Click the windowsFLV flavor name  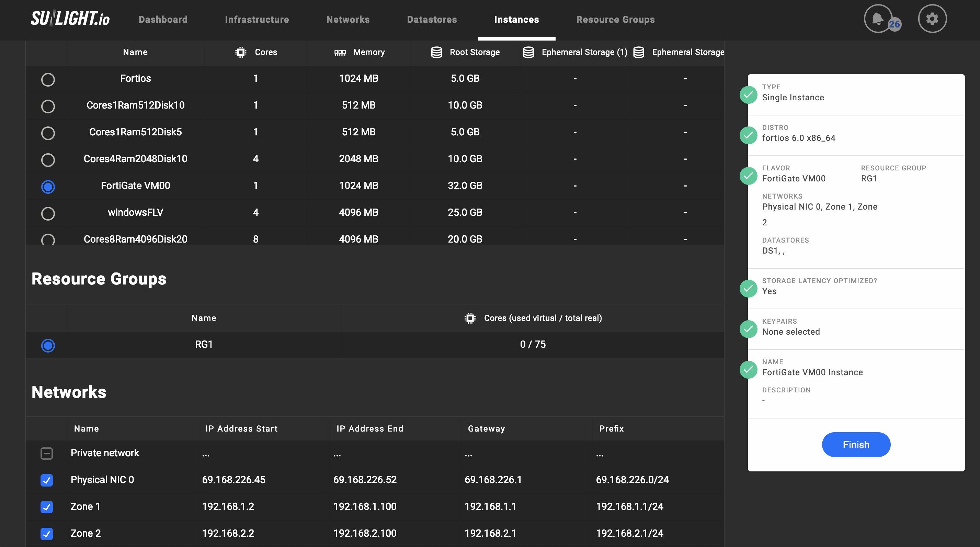[x=135, y=212]
